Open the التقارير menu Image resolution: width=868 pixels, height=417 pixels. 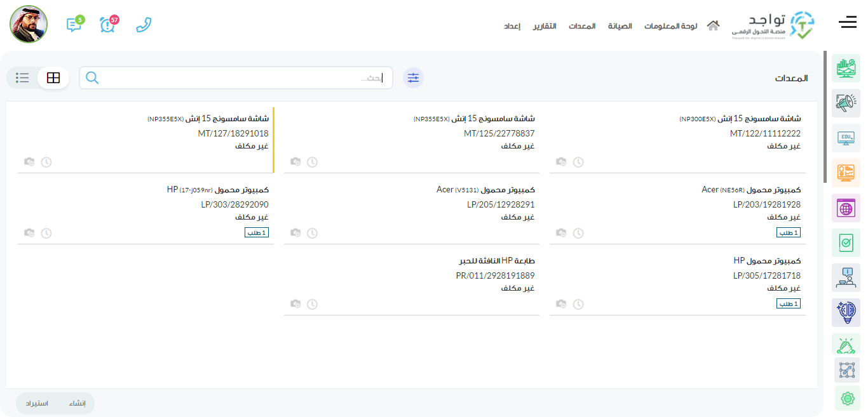544,26
